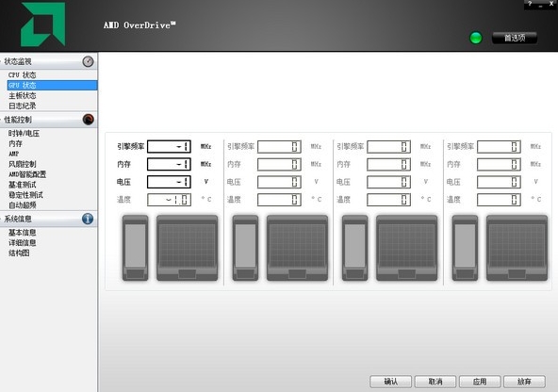This screenshot has height=392, width=558.
Task: Open 内存 under performance control
Action: tap(15, 144)
